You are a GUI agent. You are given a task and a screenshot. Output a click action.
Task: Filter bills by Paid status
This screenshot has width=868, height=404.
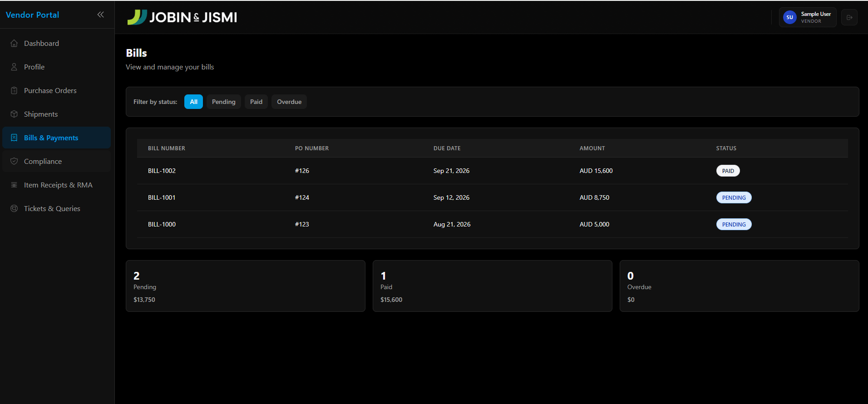[256, 102]
